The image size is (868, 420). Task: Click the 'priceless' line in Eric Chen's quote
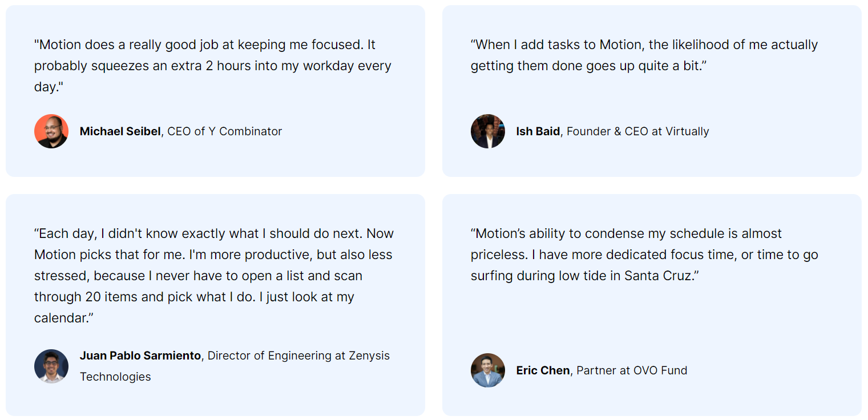click(644, 255)
